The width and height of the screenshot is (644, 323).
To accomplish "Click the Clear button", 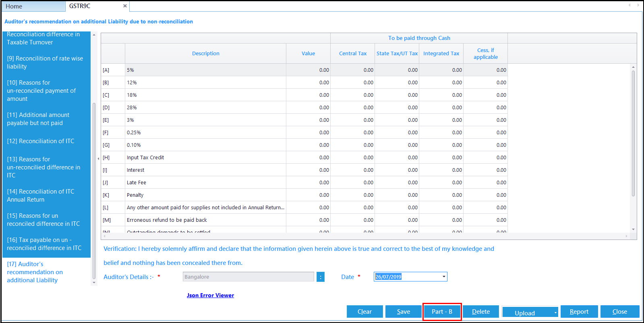I will tap(364, 312).
